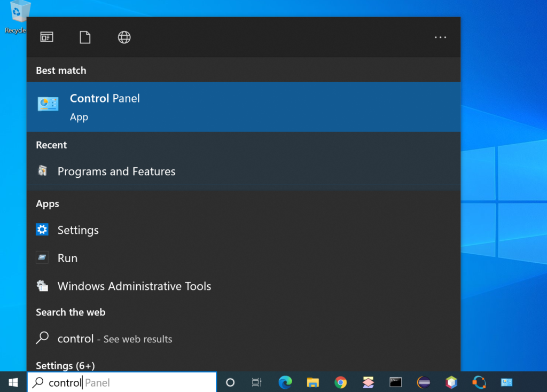Filter search results by Documents
Image resolution: width=547 pixels, height=392 pixels.
(85, 37)
